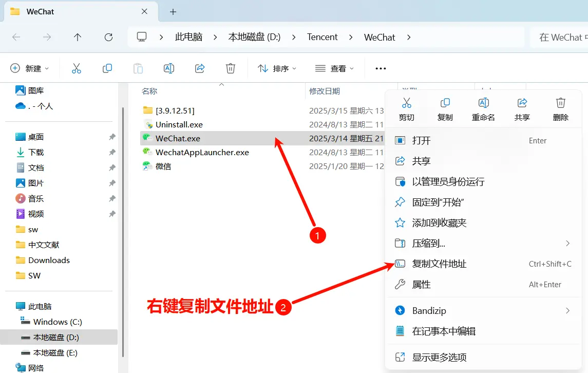Choose 在记事本中编辑 in the context menu
This screenshot has height=373, width=588.
coord(483,331)
